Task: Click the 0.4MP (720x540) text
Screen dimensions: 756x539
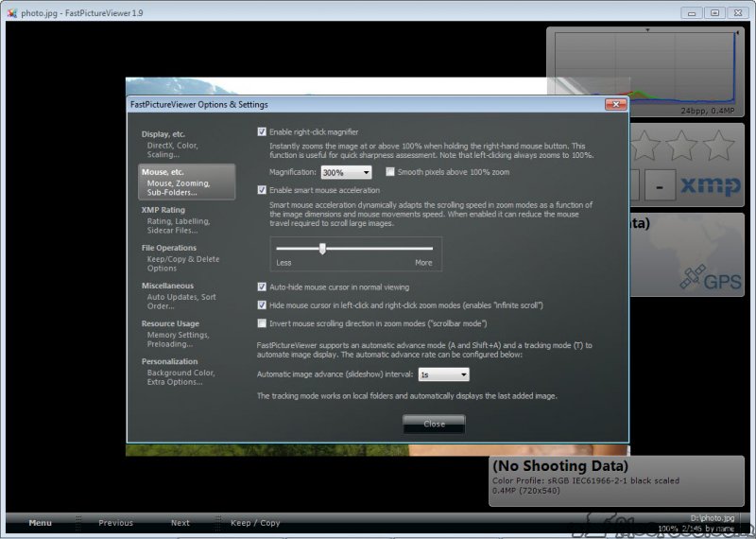Action: (526, 491)
